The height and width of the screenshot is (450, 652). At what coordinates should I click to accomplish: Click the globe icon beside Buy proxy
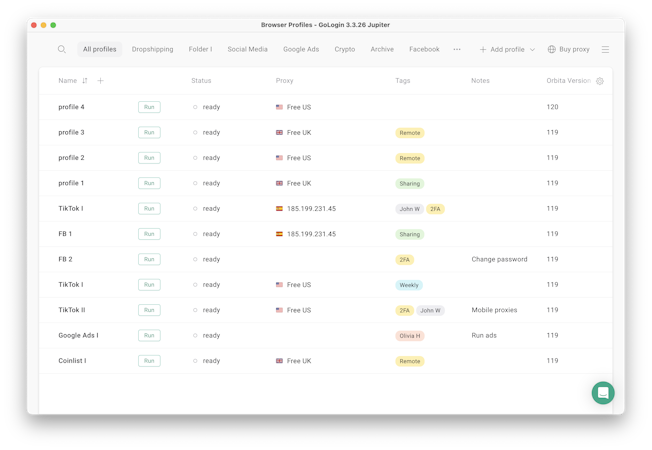pyautogui.click(x=551, y=49)
